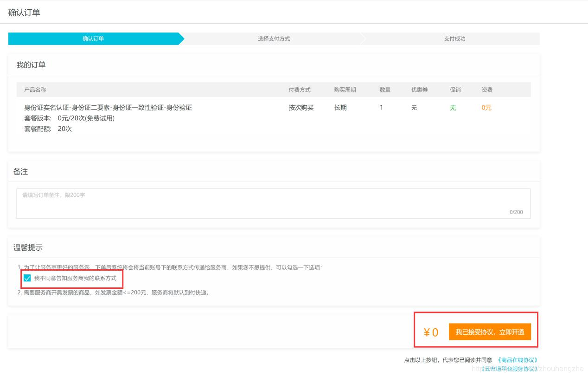Select the '选择支付方式' step tab
Viewport: 588px width, 377px height.
(x=274, y=39)
